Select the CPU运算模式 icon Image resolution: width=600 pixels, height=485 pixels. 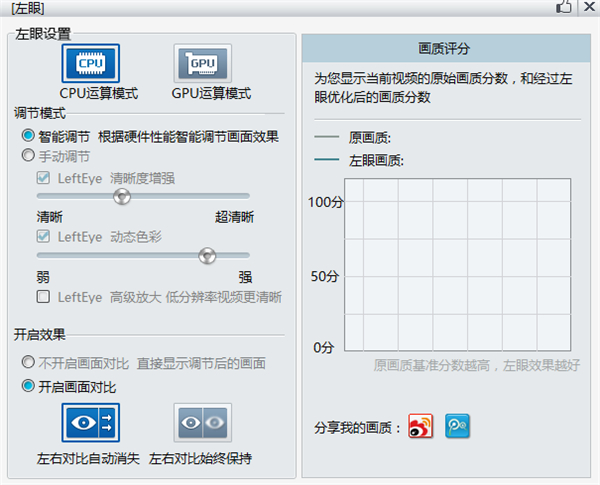(91, 63)
